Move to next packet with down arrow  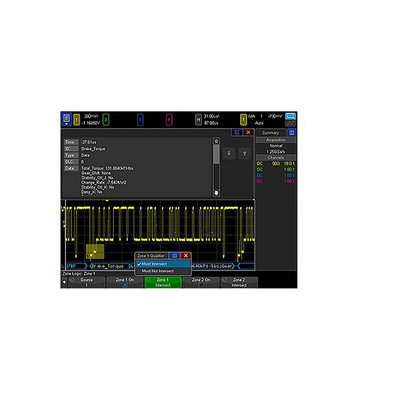(229, 153)
